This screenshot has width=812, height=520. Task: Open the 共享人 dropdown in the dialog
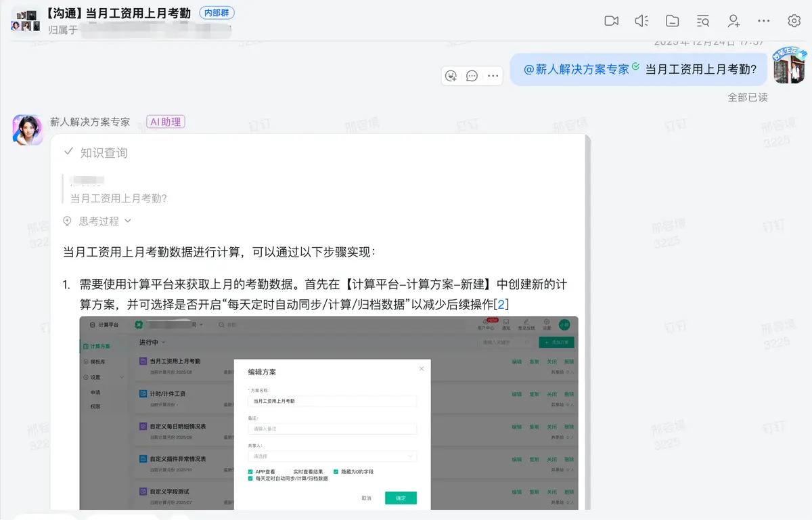tap(332, 456)
